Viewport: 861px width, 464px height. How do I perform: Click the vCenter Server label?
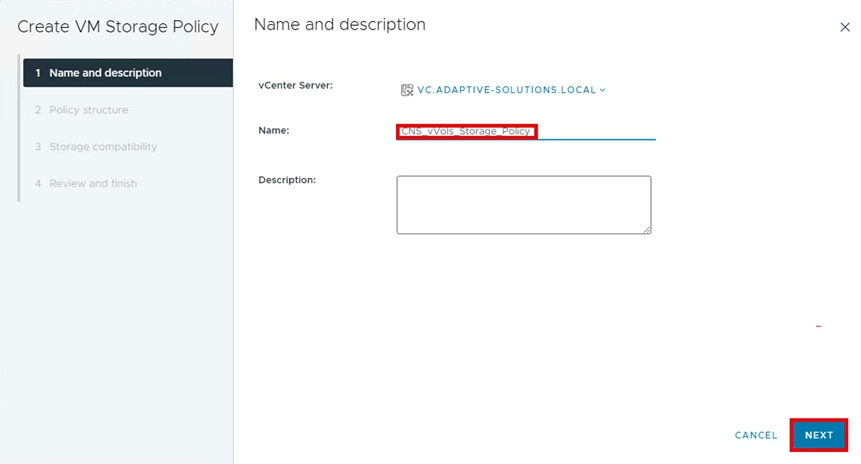tap(295, 85)
